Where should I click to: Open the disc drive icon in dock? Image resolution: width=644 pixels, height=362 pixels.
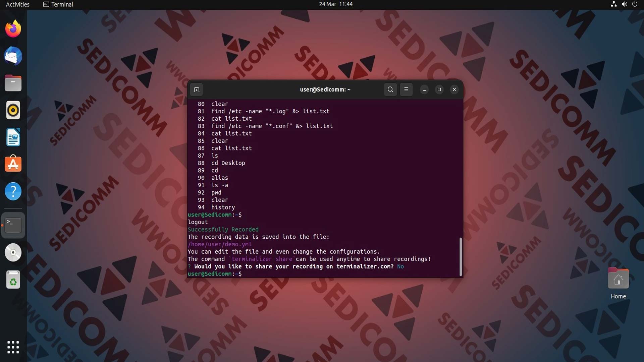coord(13,252)
